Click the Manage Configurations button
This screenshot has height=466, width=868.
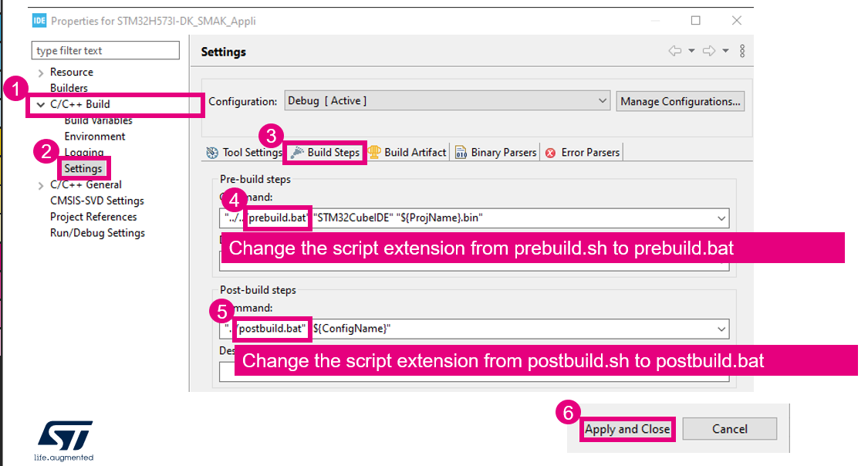pos(680,101)
